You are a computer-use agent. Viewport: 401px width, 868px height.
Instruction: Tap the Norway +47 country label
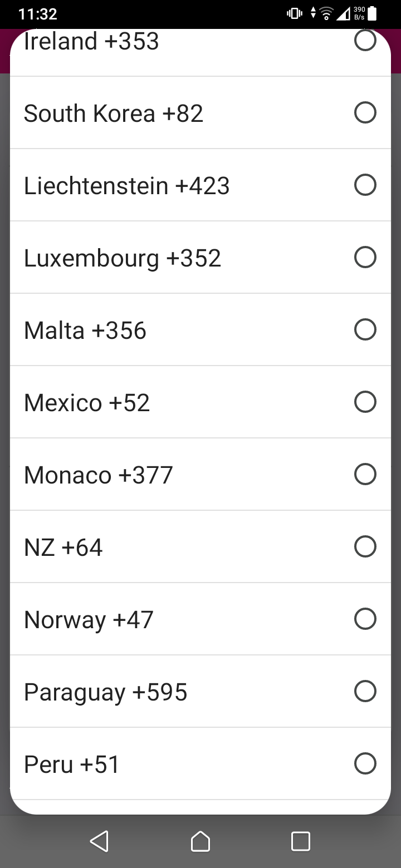89,620
